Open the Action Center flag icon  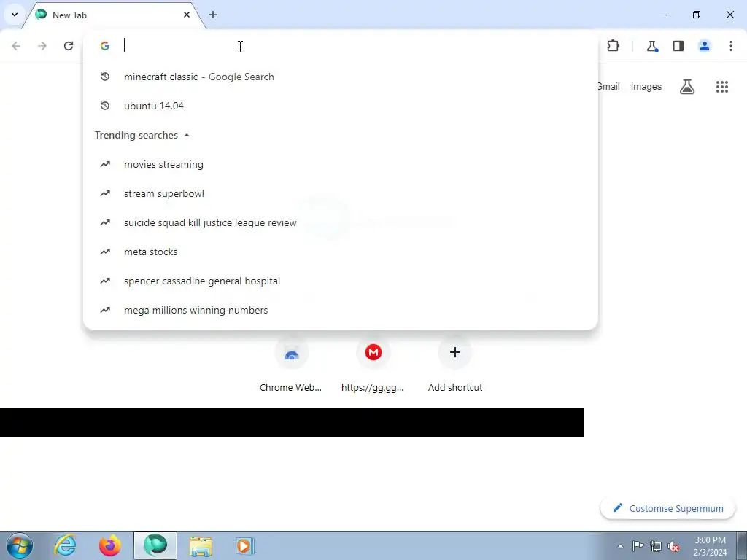(x=638, y=546)
